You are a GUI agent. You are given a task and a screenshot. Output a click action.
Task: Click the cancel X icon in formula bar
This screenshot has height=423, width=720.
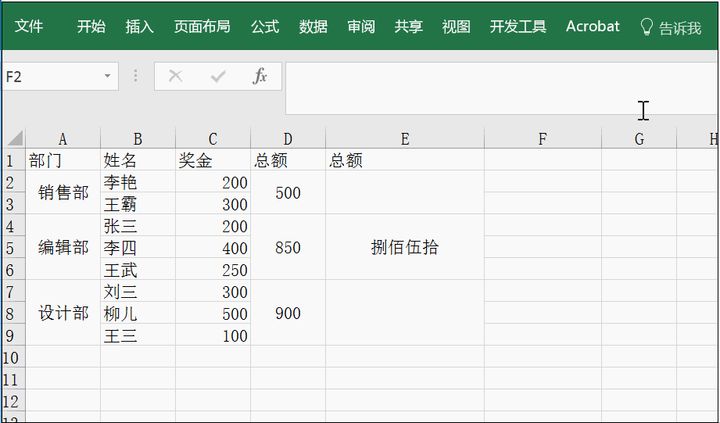175,77
